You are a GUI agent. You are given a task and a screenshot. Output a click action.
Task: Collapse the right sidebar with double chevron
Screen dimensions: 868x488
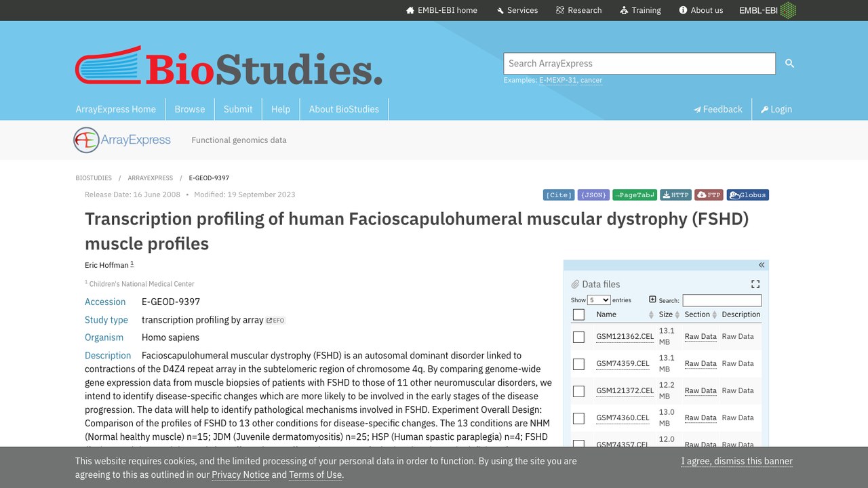[x=761, y=265]
